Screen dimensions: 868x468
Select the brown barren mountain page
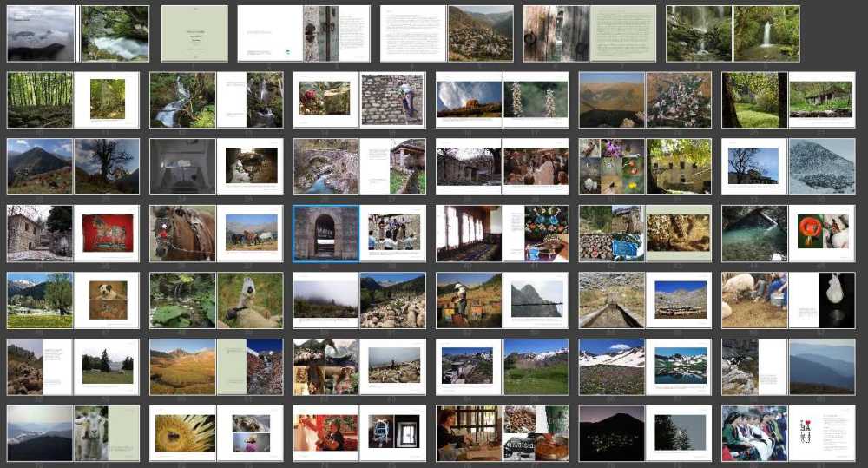click(x=612, y=100)
